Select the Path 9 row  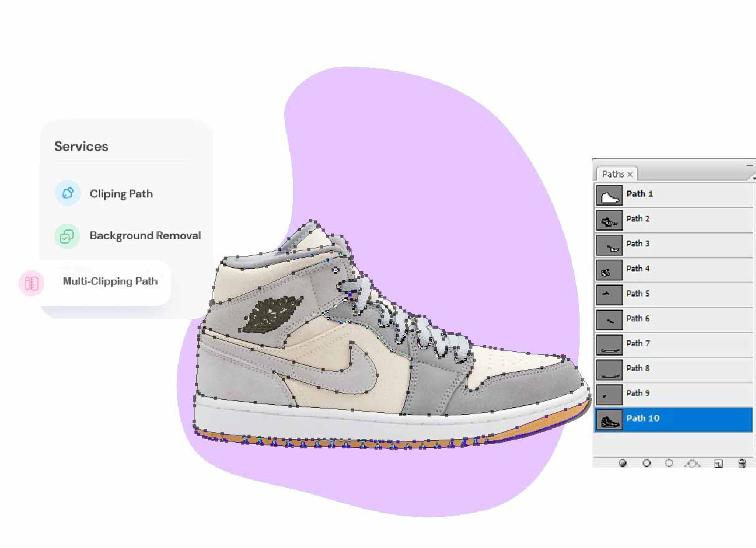pos(673,394)
